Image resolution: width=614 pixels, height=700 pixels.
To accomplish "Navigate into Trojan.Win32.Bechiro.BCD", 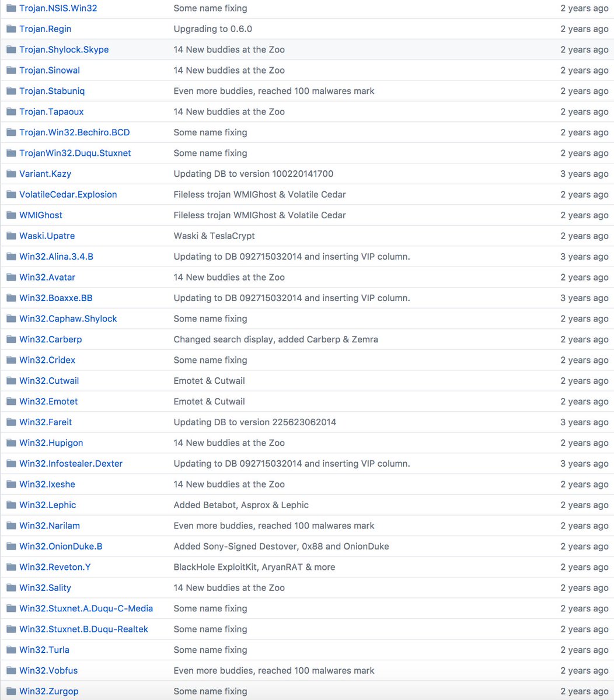I will click(75, 132).
